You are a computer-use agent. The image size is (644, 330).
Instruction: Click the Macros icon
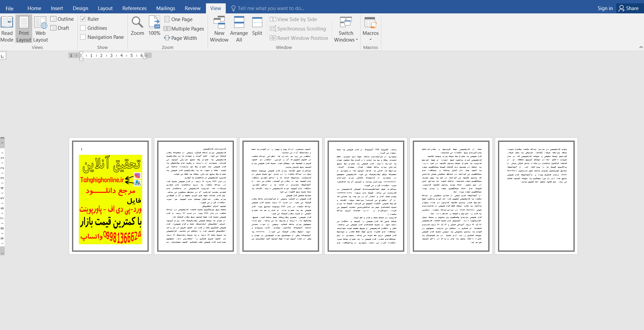pos(370,23)
